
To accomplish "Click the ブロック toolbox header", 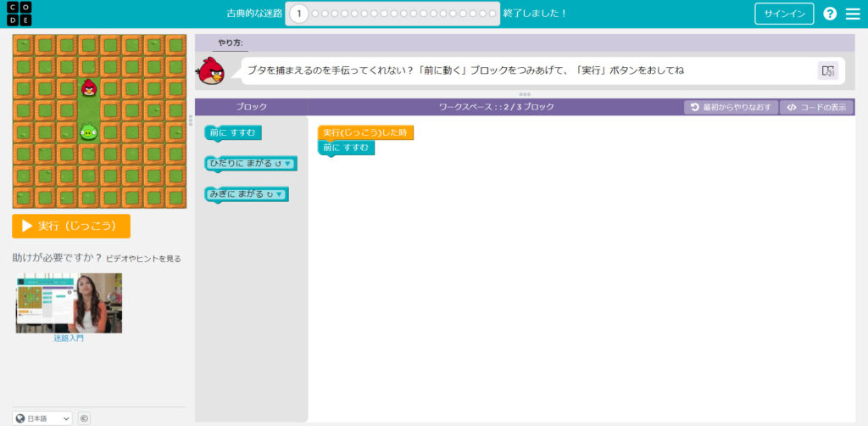I will [252, 107].
